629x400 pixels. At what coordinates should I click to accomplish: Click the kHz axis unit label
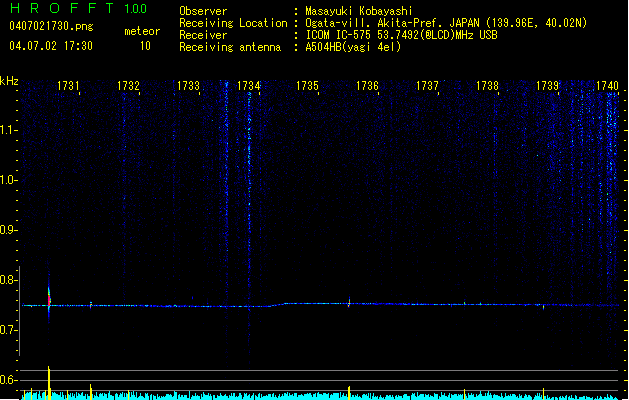click(x=9, y=81)
